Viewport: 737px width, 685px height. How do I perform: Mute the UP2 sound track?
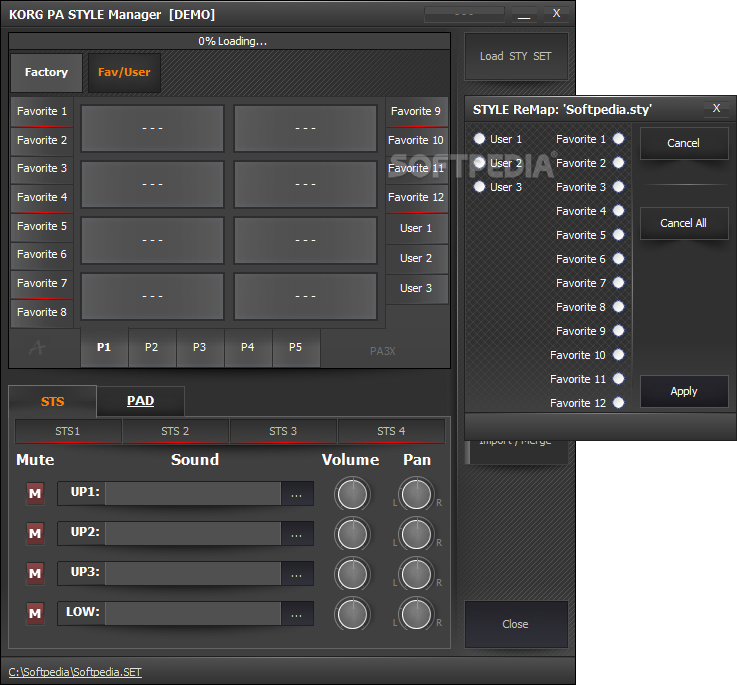click(35, 533)
